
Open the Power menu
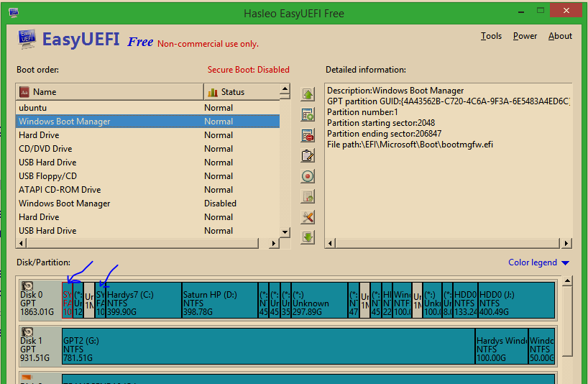(525, 36)
